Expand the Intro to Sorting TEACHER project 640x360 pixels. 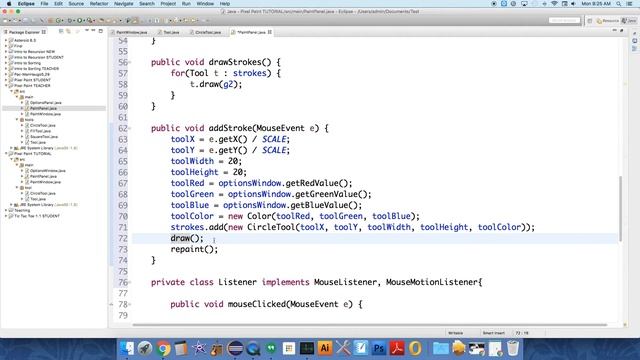pyautogui.click(x=6, y=69)
